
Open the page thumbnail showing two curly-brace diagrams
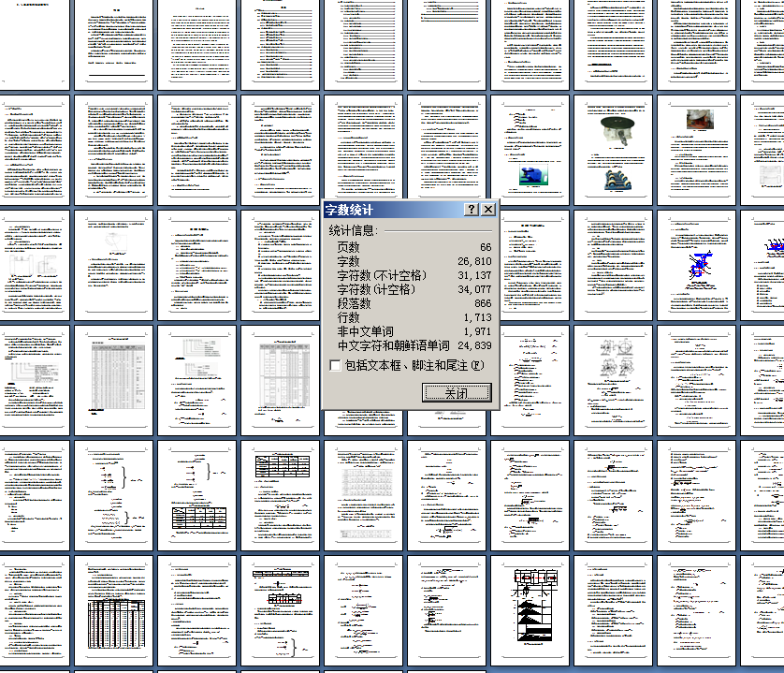tap(113, 495)
